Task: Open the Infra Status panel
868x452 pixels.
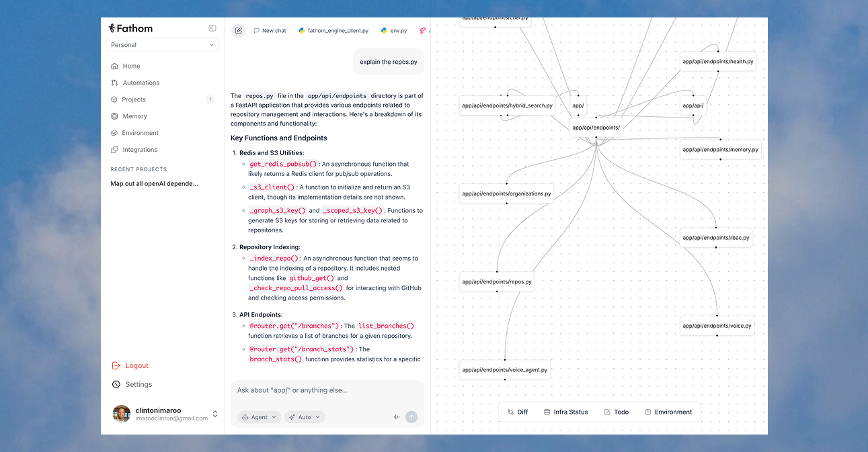Action: [x=565, y=412]
